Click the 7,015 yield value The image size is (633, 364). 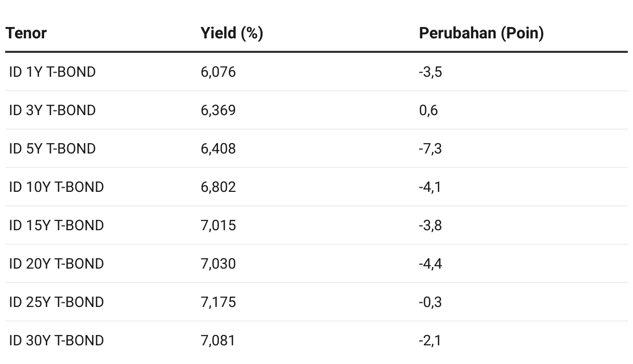pos(218,226)
